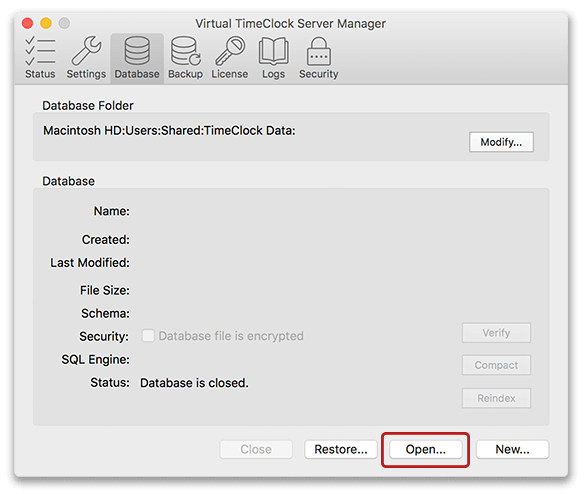Click the 'SQL Engine:' label
This screenshot has height=494, width=584.
(x=95, y=360)
